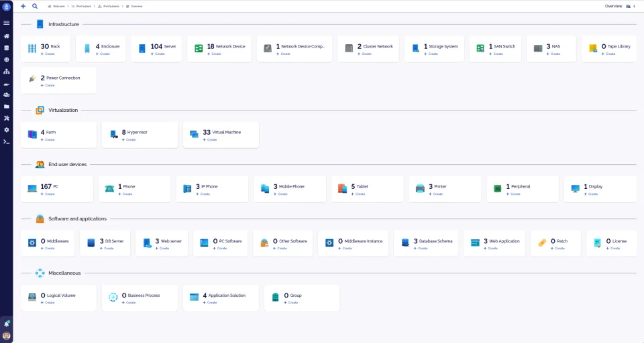Viewport: 644px width, 343px height.
Task: Click Create under the License card
Action: click(x=613, y=249)
